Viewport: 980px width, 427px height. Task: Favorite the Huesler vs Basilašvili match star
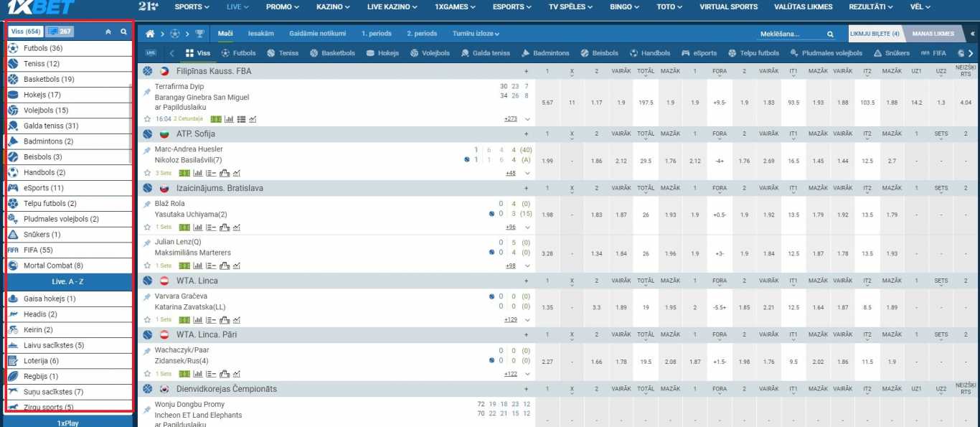(x=148, y=173)
